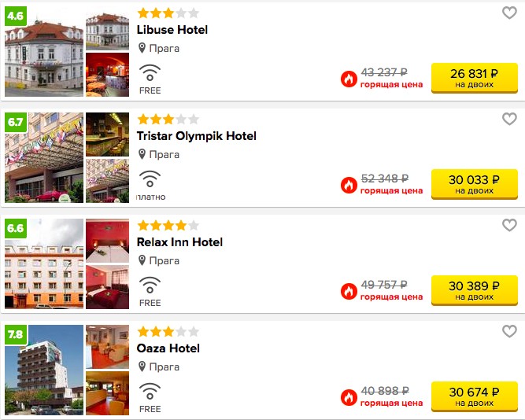Save Oaza Hotel using heart icon

pos(509,331)
